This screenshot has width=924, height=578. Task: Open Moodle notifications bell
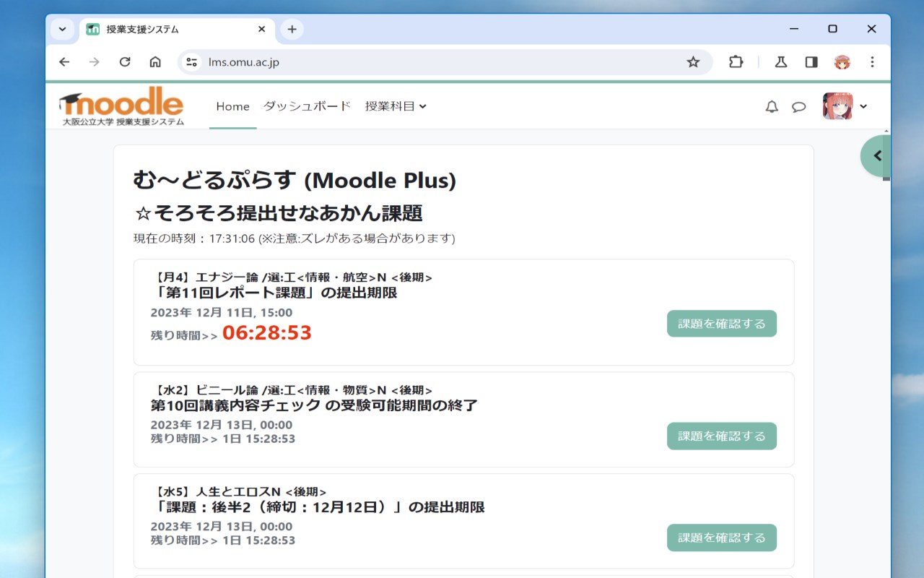[772, 107]
